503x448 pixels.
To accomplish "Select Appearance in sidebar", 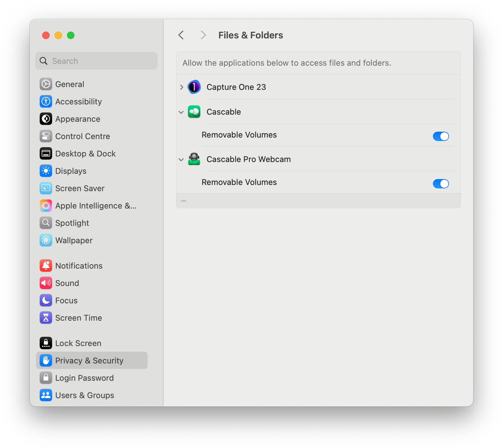I will (78, 119).
